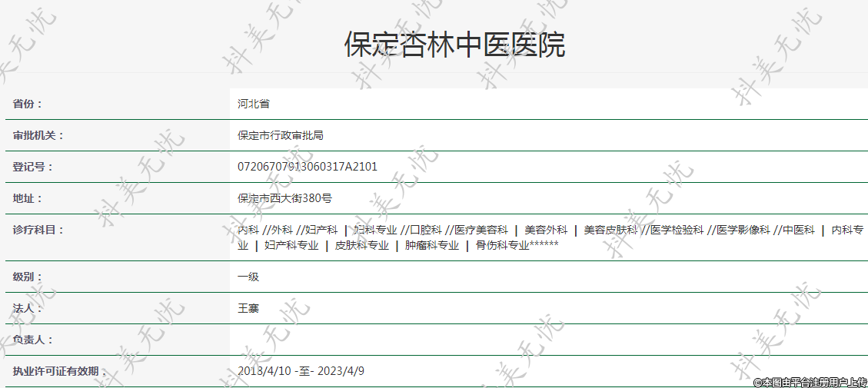
Task: Select the legal representative name 王骞
Action: coord(248,308)
